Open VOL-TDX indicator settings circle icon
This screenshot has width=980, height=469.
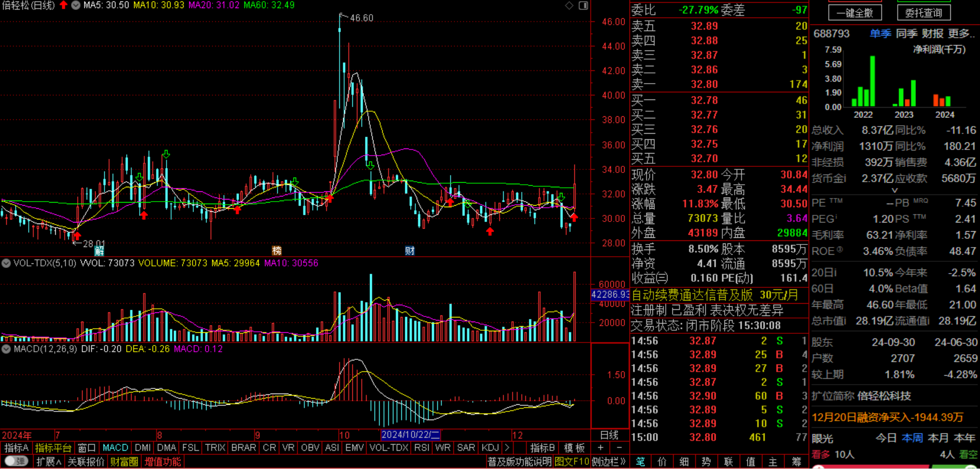click(x=6, y=263)
